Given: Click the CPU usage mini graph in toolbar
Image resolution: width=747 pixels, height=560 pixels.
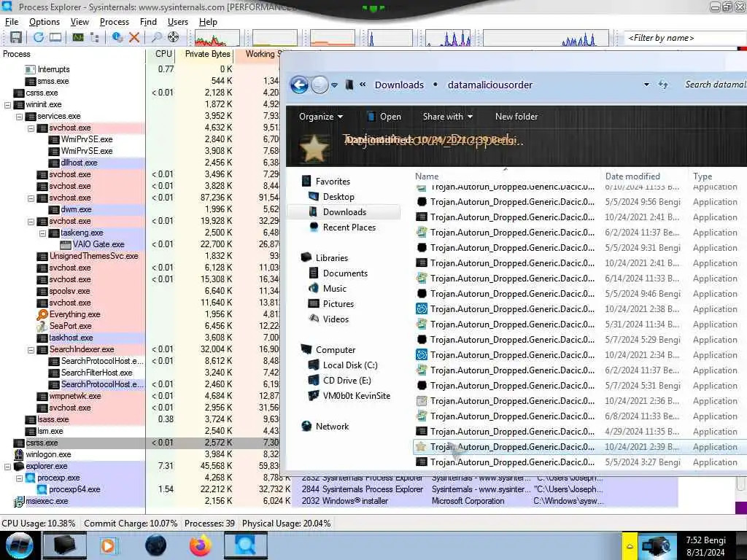Looking at the screenshot, I should click(217, 38).
